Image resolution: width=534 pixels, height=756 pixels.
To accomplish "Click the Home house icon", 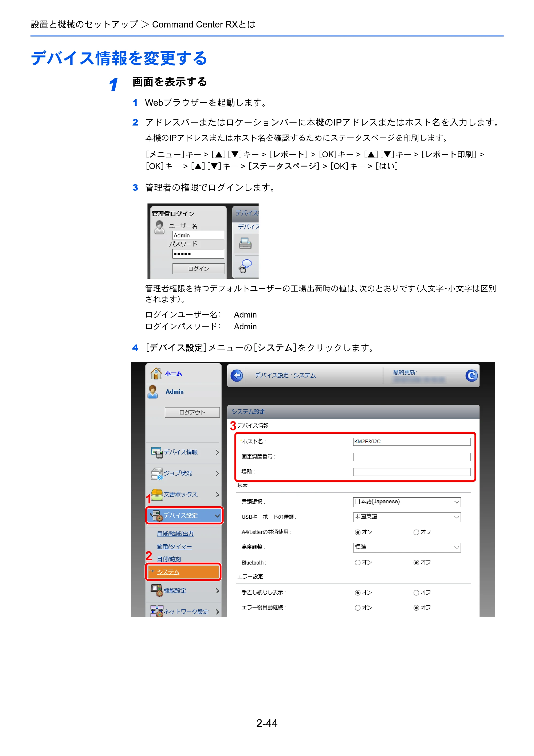I will 156,373.
